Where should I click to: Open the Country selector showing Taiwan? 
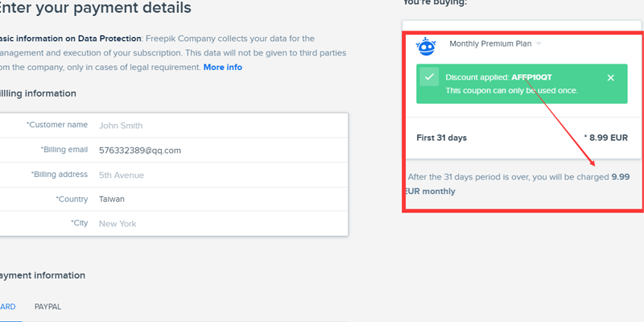pyautogui.click(x=217, y=199)
